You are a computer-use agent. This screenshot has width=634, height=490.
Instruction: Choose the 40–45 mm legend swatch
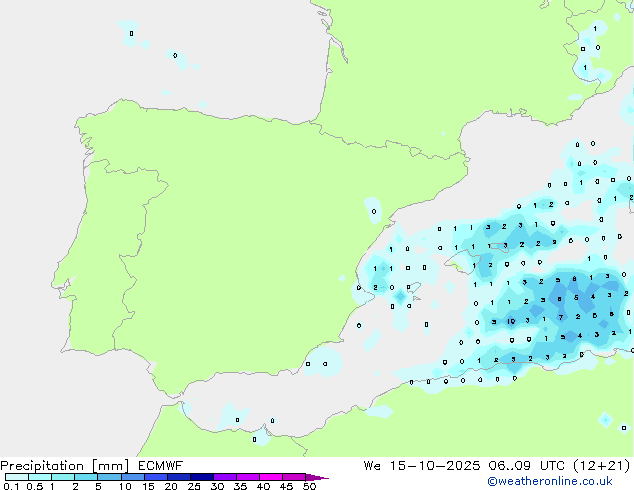click(271, 477)
